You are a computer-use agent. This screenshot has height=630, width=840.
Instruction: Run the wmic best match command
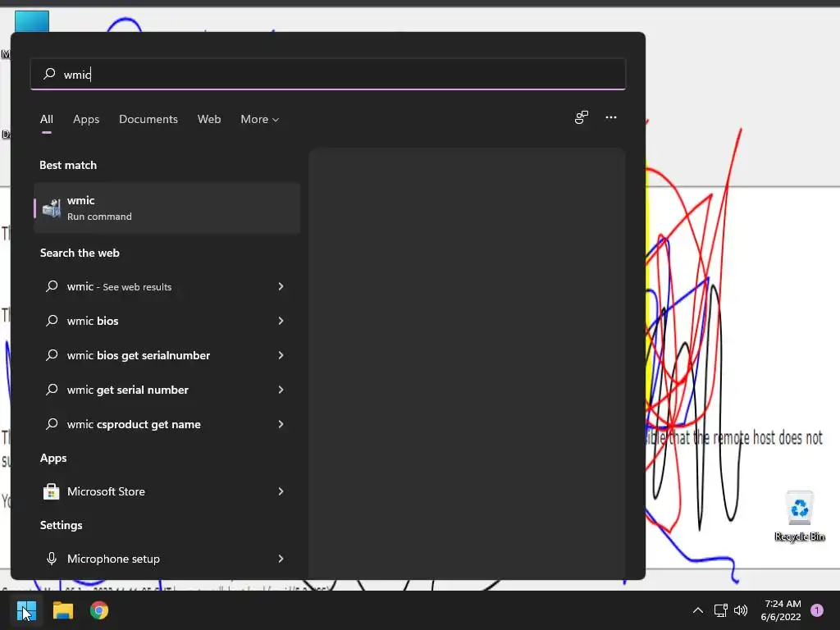[167, 208]
